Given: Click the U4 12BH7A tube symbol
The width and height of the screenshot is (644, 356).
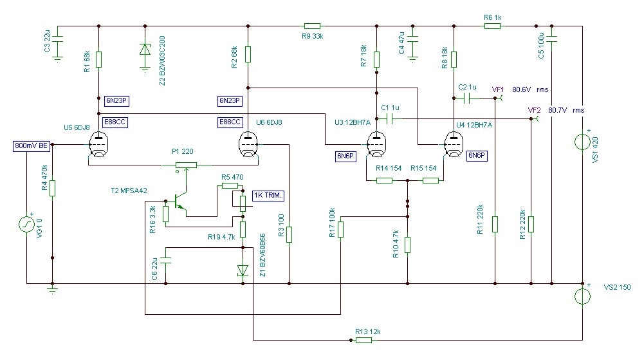Looking at the screenshot, I should tap(454, 145).
